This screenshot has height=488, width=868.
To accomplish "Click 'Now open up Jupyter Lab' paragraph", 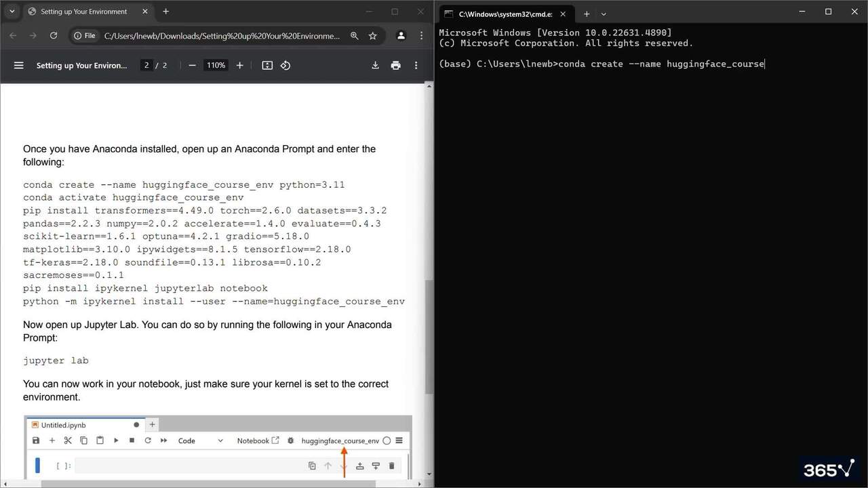I will pos(208,331).
